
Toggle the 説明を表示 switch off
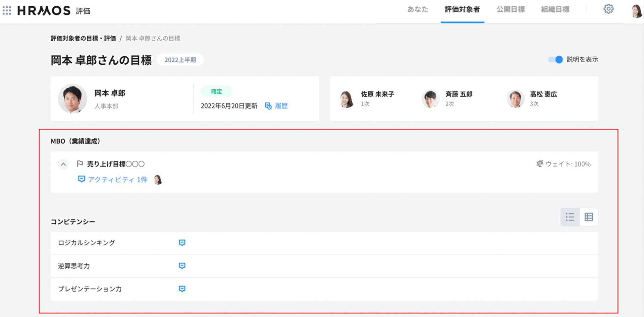point(555,59)
